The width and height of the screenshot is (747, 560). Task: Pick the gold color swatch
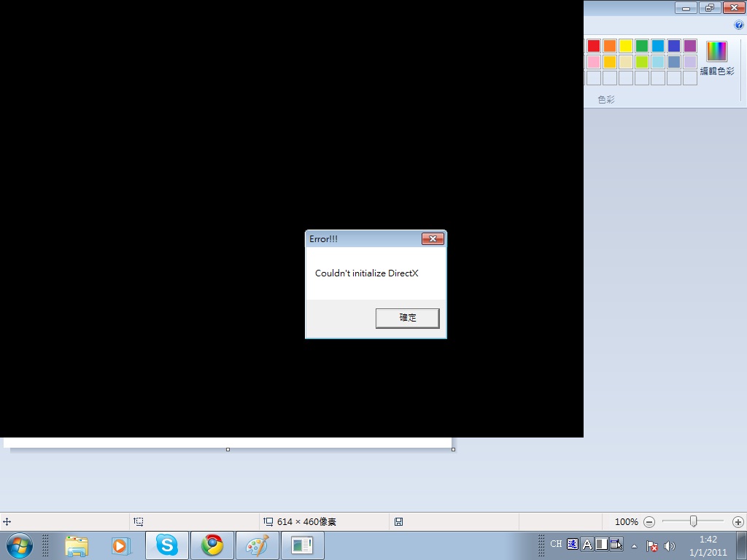click(610, 62)
